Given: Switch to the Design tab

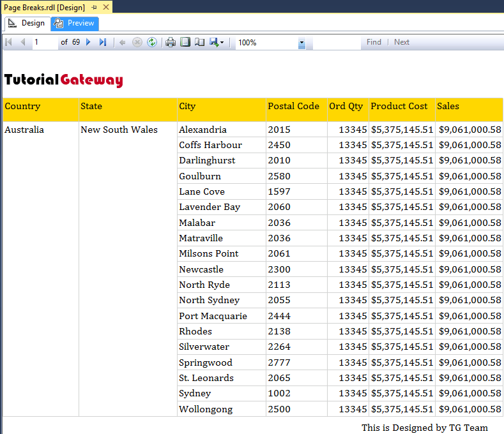Looking at the screenshot, I should [x=27, y=23].
